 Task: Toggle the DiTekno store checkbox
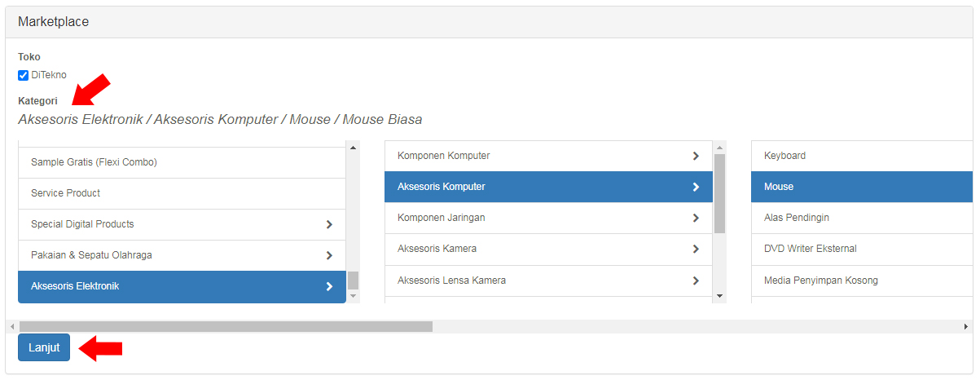tap(23, 75)
